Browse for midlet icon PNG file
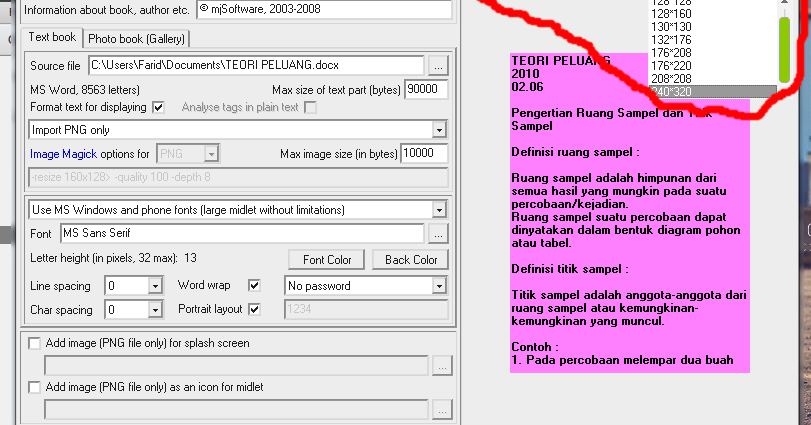This screenshot has height=425, width=811. coord(442,410)
